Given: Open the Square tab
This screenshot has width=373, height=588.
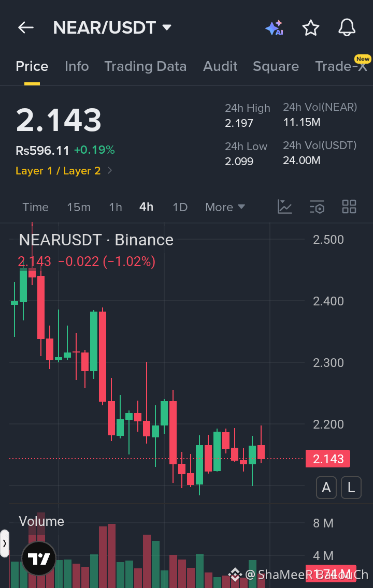Looking at the screenshot, I should point(276,66).
